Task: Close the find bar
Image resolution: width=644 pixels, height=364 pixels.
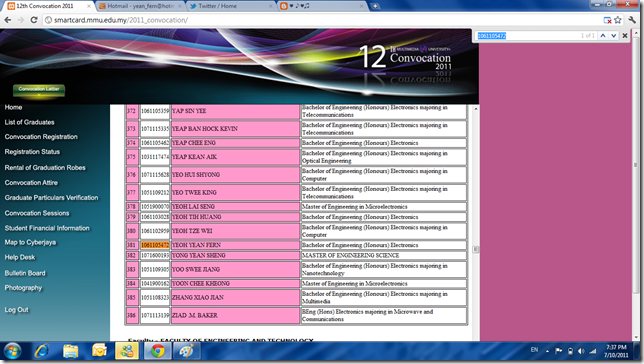Action: click(x=625, y=36)
